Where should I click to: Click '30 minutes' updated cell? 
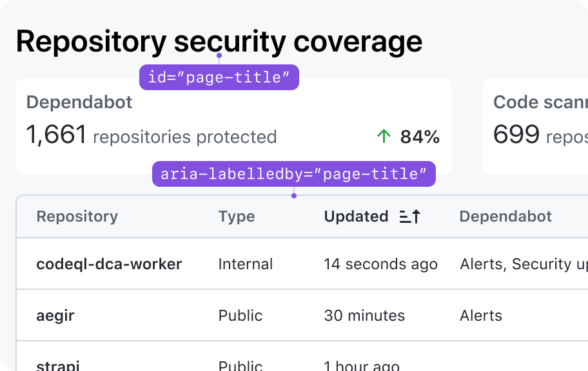coord(364,316)
